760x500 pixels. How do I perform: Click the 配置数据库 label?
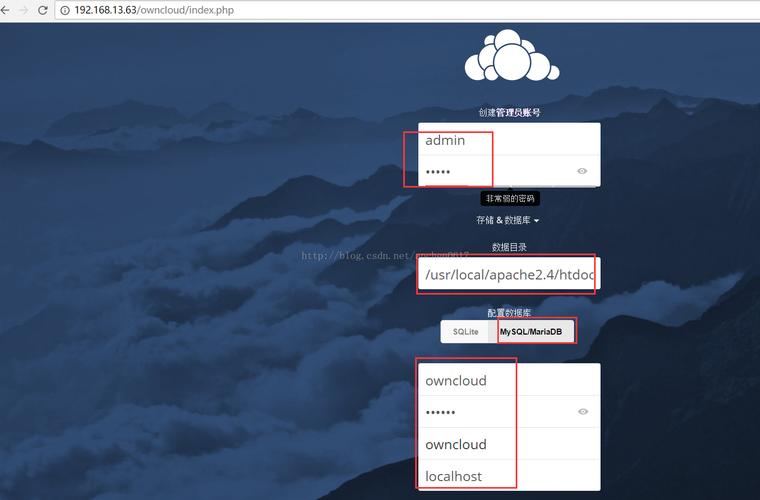pos(509,312)
